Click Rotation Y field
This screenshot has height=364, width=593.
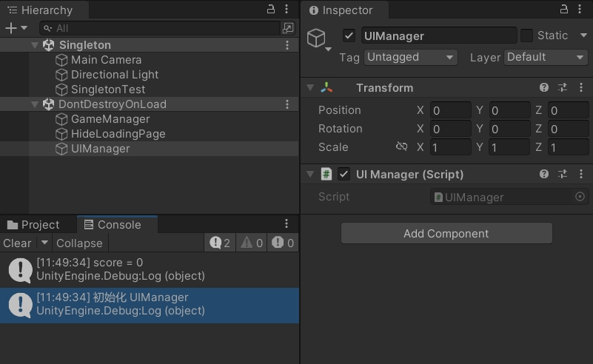pyautogui.click(x=509, y=129)
